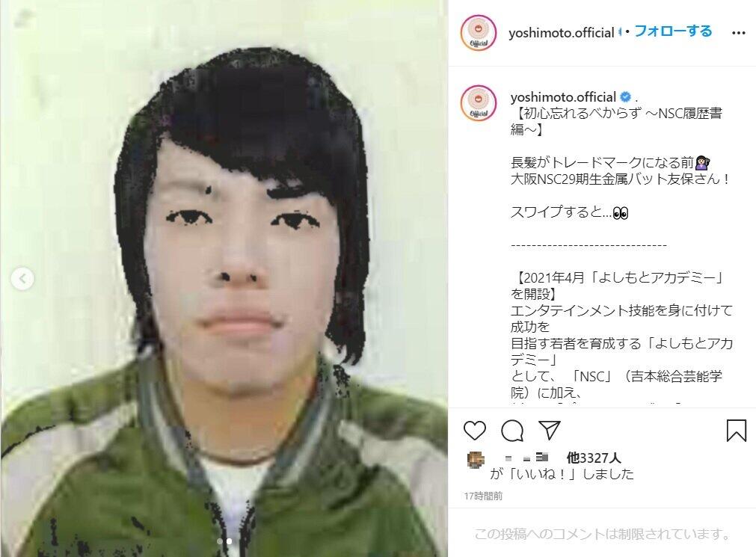Open the 17時間前 post timestamp
Image resolution: width=756 pixels, height=557 pixels.
pos(483,496)
